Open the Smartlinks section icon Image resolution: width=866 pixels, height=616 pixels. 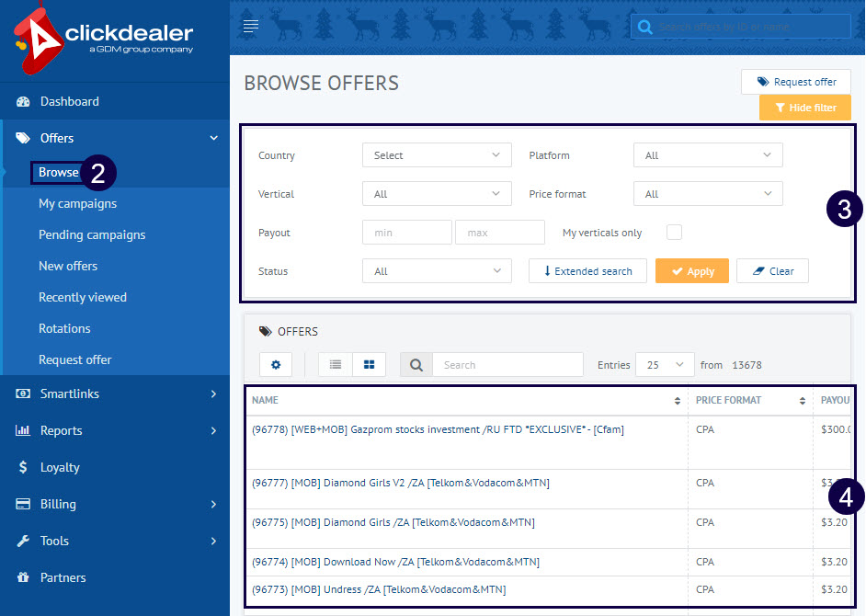click(21, 394)
